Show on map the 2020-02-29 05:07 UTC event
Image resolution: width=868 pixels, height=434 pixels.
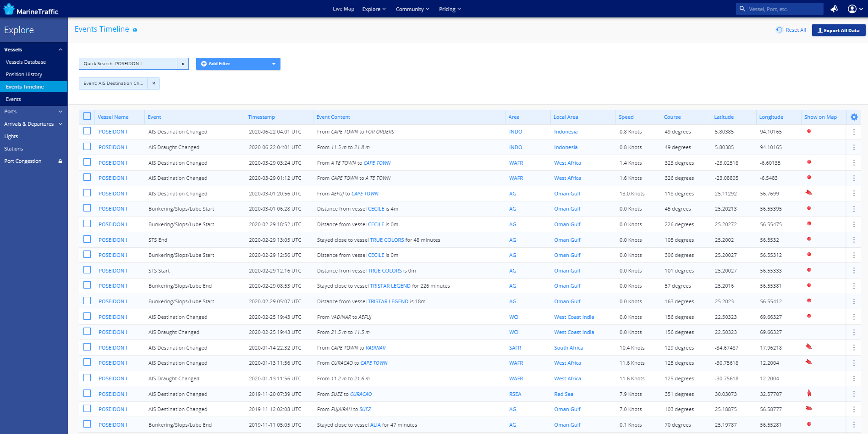(x=809, y=300)
